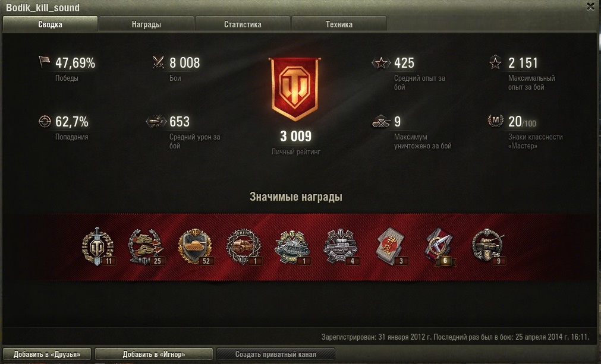Switch to the Статистика tab

tap(243, 24)
